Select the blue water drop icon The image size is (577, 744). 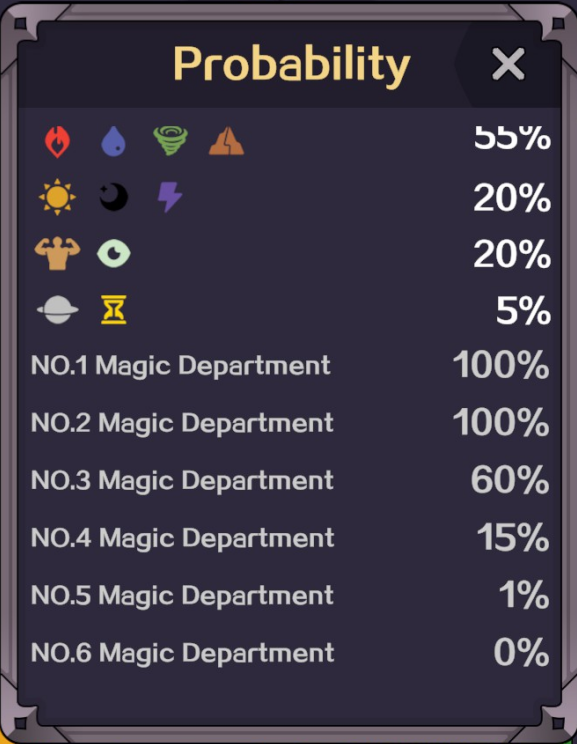(113, 141)
